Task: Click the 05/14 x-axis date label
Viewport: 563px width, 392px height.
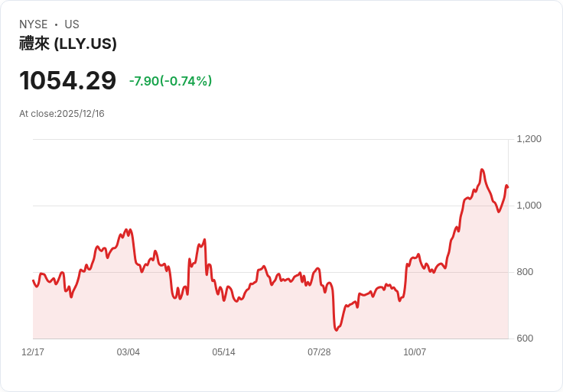Action: (223, 352)
